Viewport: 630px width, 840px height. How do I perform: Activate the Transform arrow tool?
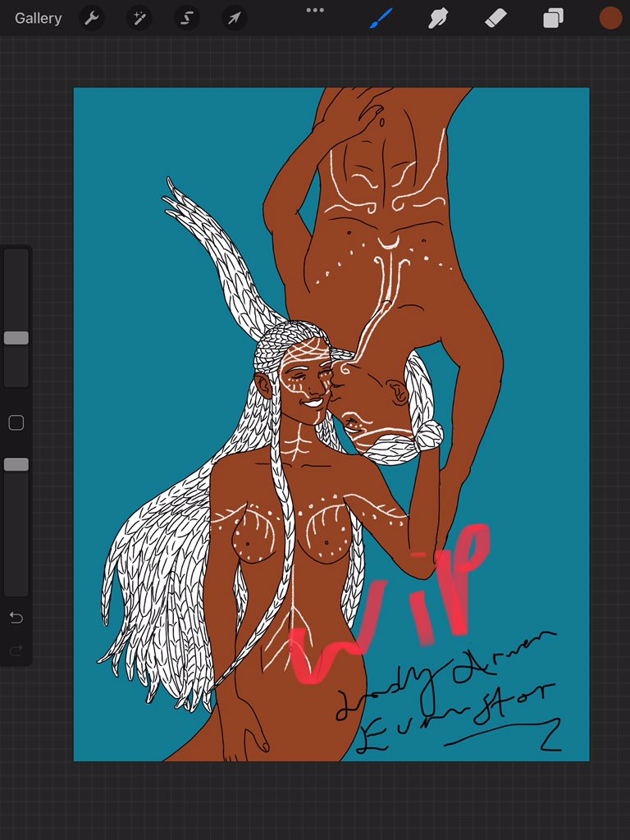pyautogui.click(x=234, y=19)
